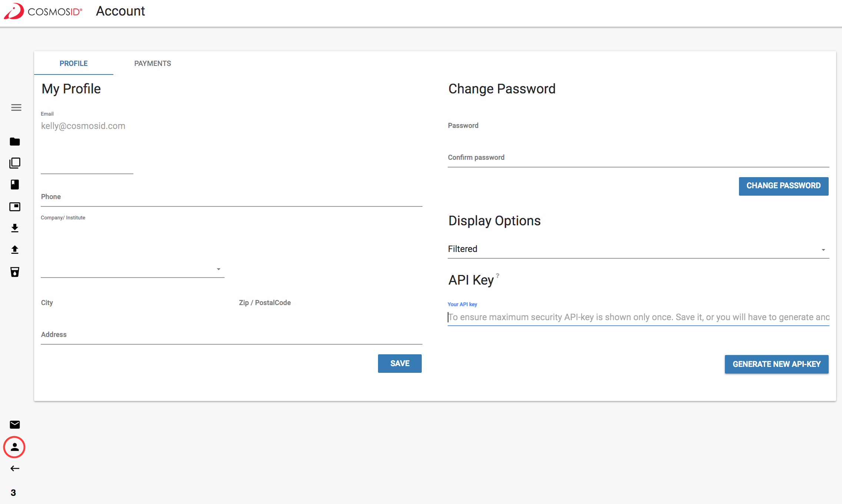Screen dimensions: 842x504
Task: Click Generate New API-Key button
Action: pyautogui.click(x=776, y=364)
